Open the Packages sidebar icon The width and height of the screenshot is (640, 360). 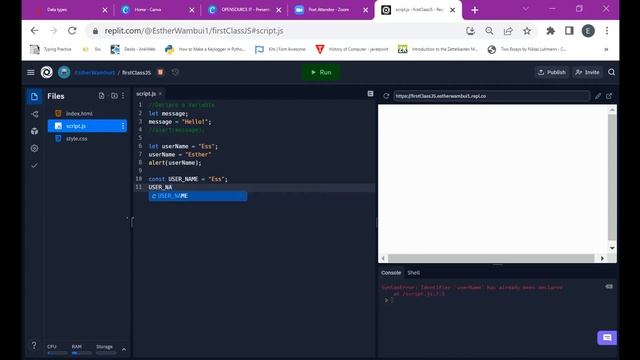(x=34, y=131)
